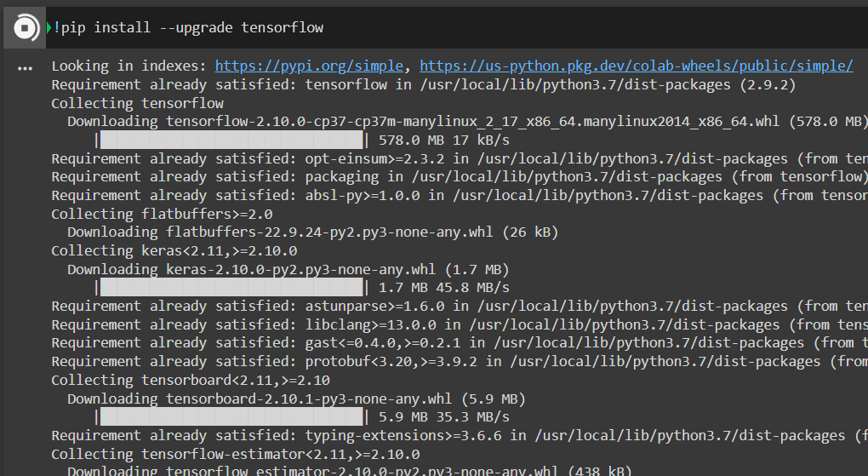Click into the pip install code input

click(511, 28)
